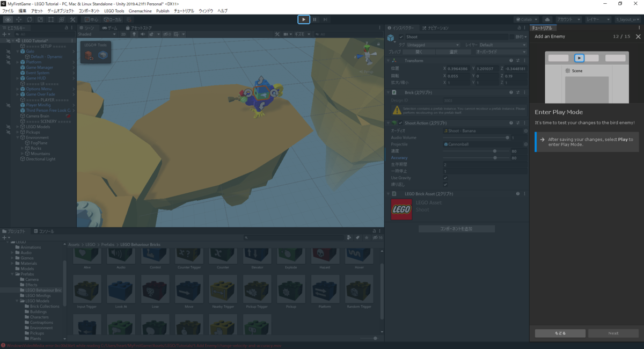
Task: Filter project search by label icon
Action: (x=357, y=237)
